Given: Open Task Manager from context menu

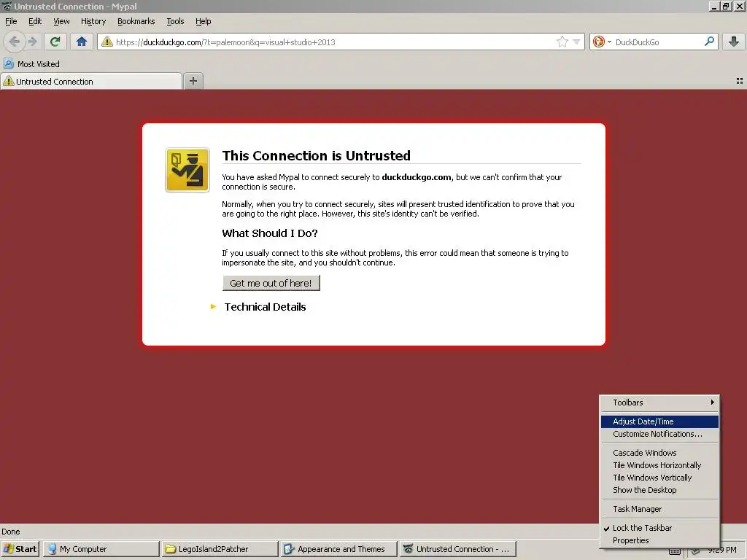Looking at the screenshot, I should pyautogui.click(x=659, y=509).
